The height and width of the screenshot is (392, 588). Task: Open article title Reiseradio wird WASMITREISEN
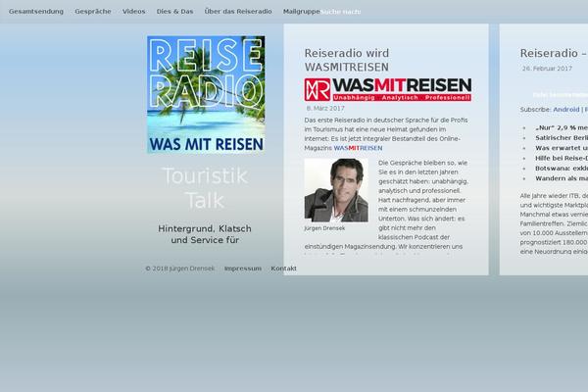click(x=347, y=60)
